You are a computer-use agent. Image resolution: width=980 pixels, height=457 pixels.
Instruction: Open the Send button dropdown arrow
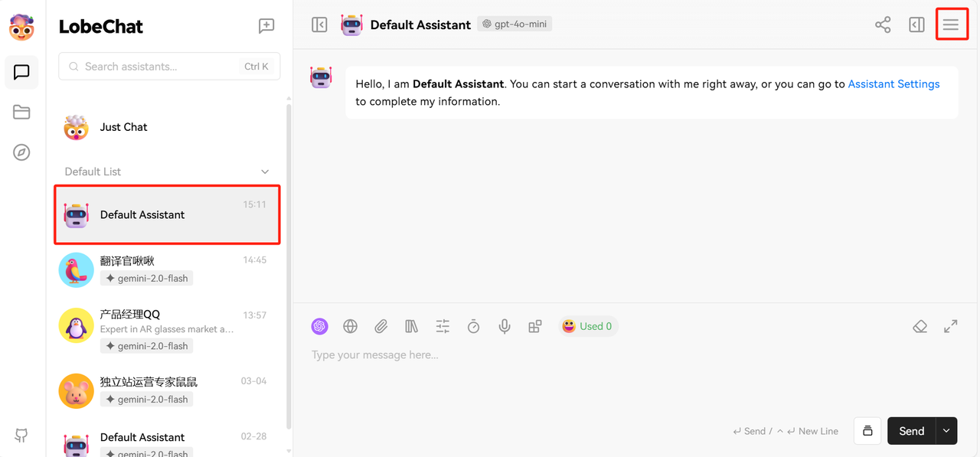946,431
